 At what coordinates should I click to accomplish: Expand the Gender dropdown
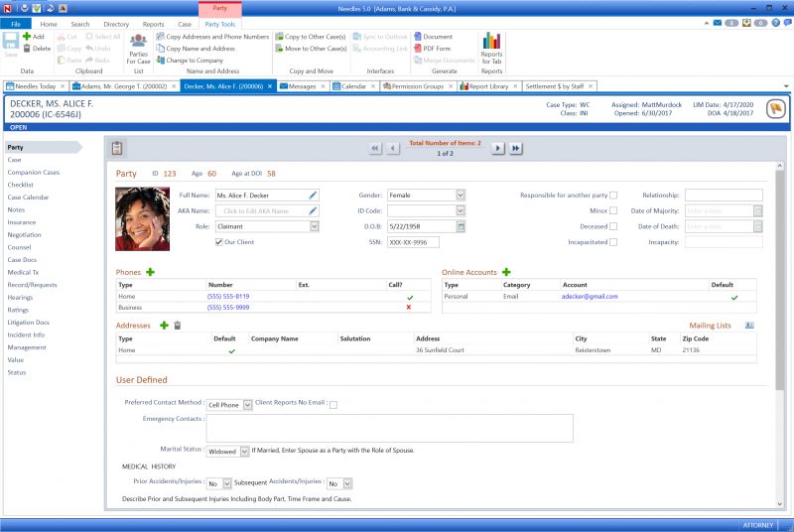[461, 196]
